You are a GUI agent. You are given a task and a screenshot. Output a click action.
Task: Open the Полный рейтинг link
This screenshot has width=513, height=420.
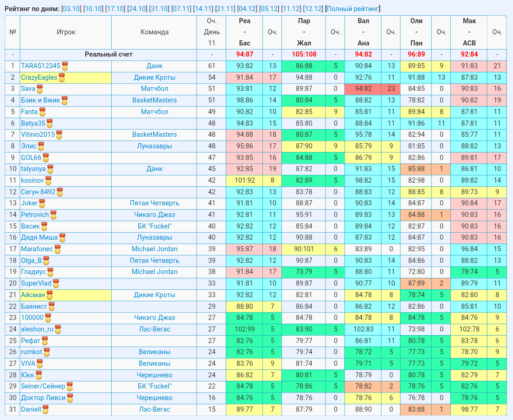353,9
